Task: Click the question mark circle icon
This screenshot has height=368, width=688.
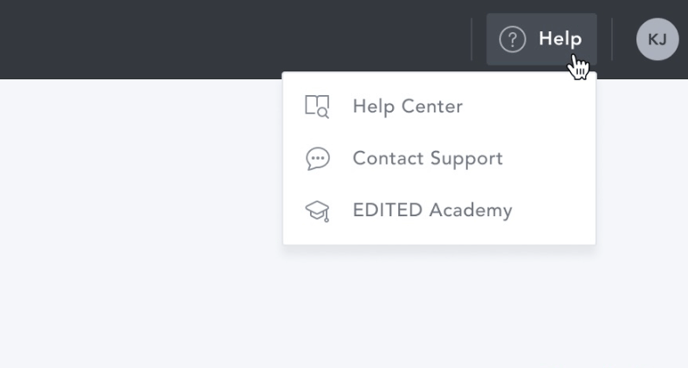Action: click(x=512, y=39)
